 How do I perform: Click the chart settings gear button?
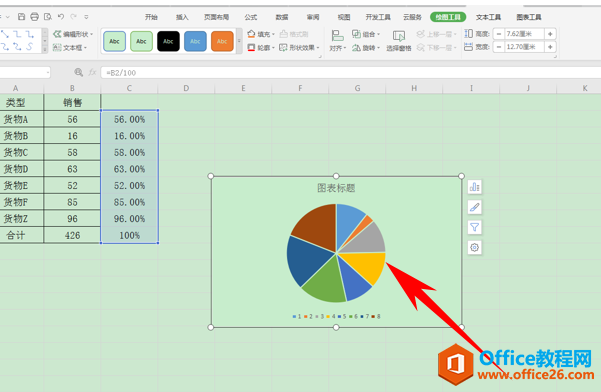(475, 248)
